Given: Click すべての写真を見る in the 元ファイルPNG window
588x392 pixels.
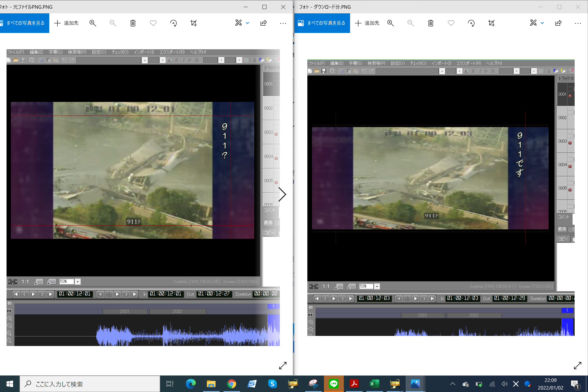Looking at the screenshot, I should coord(24,23).
